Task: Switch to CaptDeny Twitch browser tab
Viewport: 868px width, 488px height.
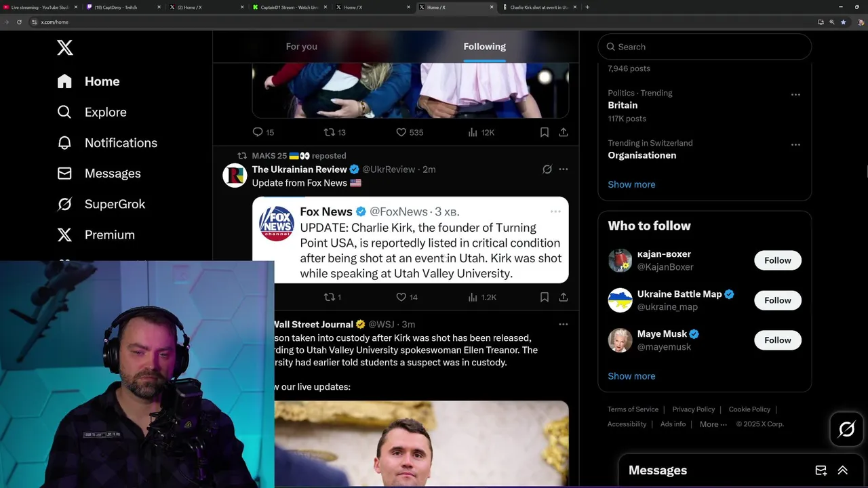Action: pyautogui.click(x=125, y=7)
